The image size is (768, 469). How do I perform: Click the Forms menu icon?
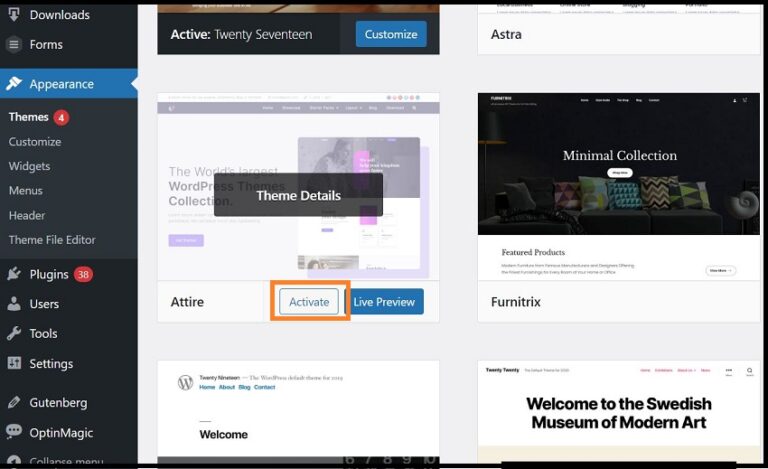[x=14, y=45]
